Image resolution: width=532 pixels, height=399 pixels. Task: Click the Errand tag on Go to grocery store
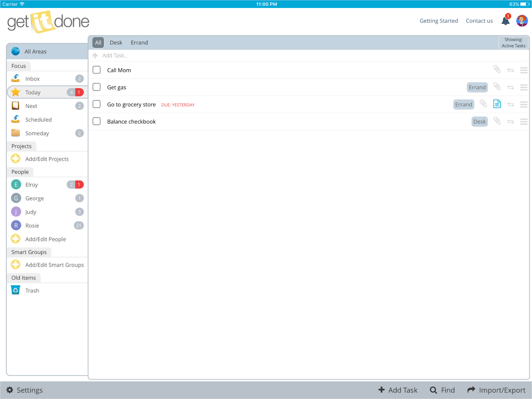463,104
